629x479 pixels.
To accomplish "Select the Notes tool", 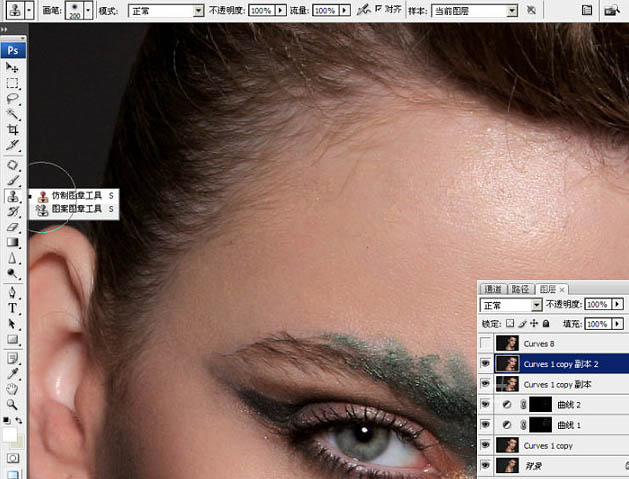I will coord(12,358).
